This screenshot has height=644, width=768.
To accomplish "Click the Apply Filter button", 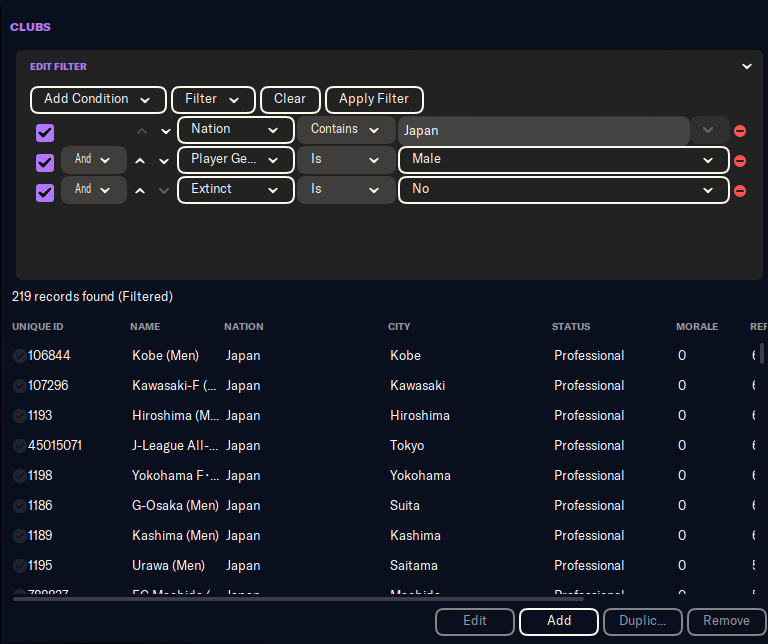I will (x=374, y=100).
